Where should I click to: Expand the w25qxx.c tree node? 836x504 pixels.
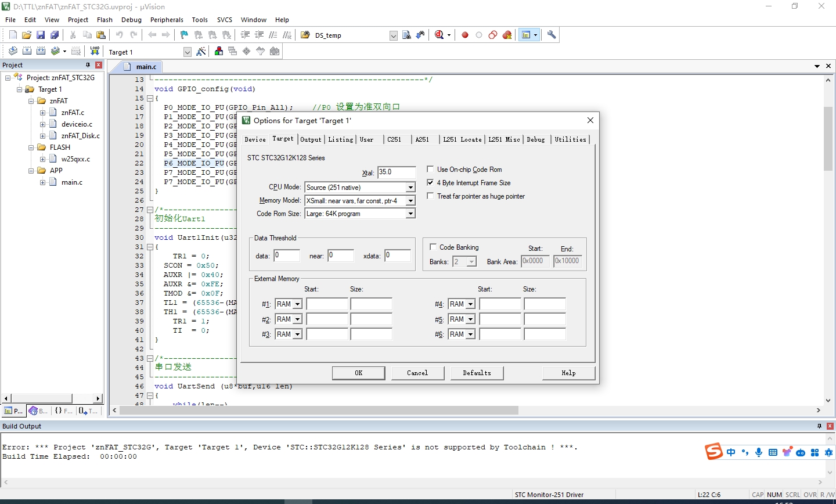click(x=43, y=159)
